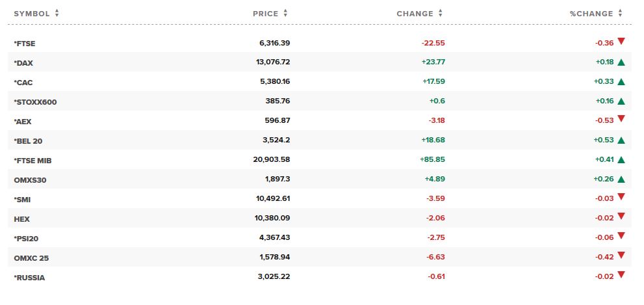Select the FTSE price 6,316.39
The width and height of the screenshot is (644, 305).
(x=275, y=43)
